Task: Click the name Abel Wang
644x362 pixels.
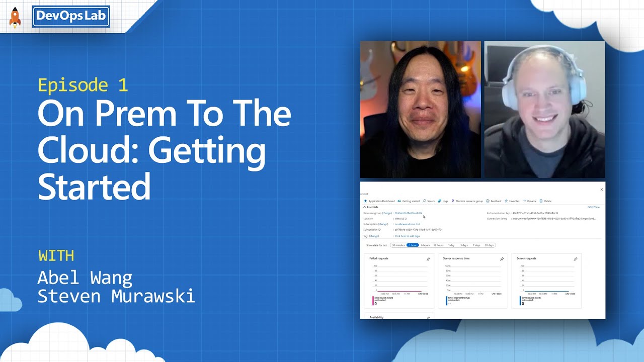Action: pyautogui.click(x=85, y=277)
